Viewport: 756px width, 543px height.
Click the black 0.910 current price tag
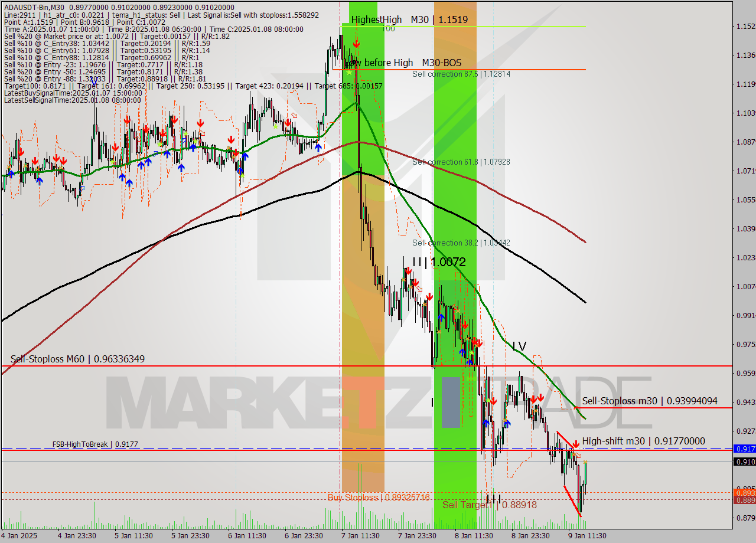click(744, 462)
